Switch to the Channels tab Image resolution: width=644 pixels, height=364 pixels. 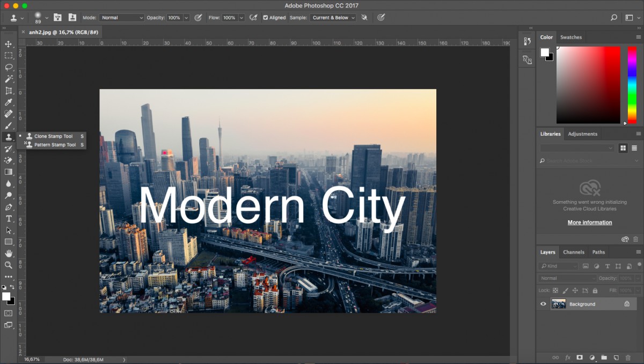click(x=573, y=252)
